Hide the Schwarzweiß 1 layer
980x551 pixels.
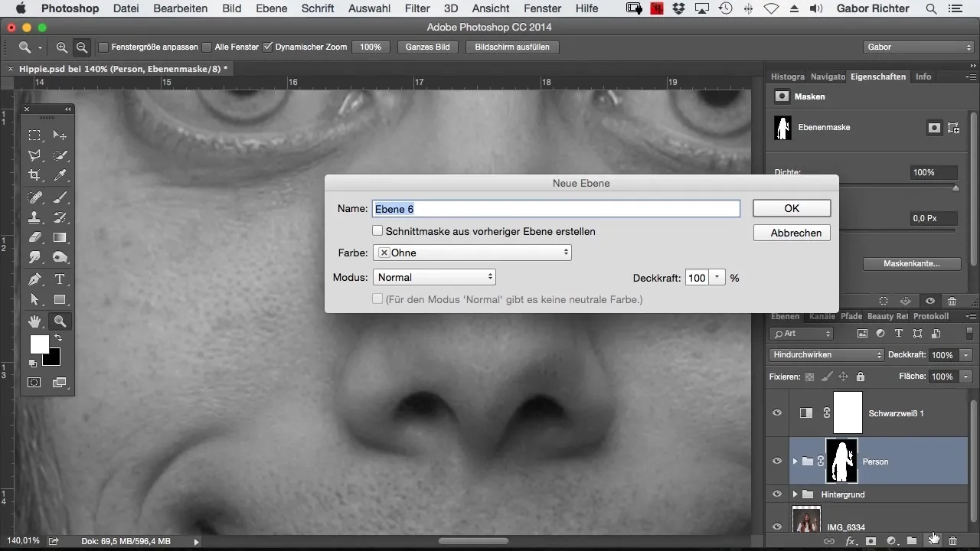click(x=777, y=413)
